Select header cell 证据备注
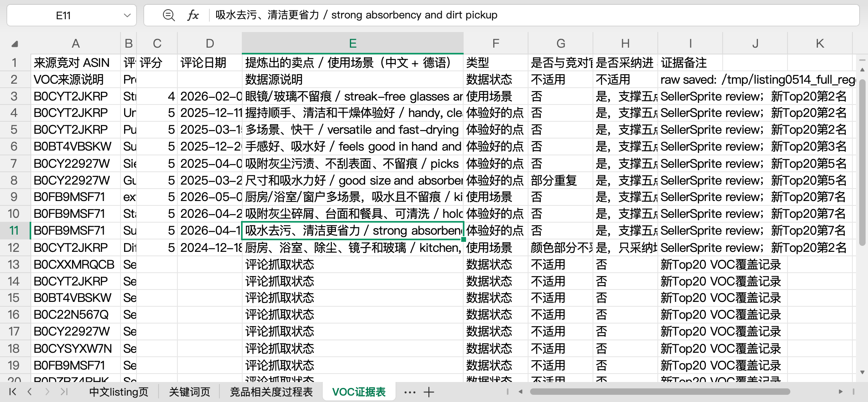Screen dimensions: 868x402 tap(690, 63)
